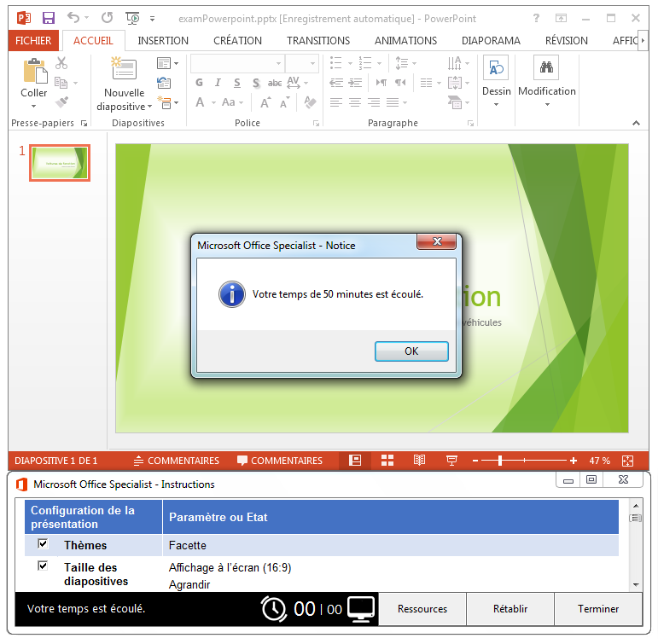Toggle the Thèmes checkbox
658x644 pixels.
coord(43,543)
